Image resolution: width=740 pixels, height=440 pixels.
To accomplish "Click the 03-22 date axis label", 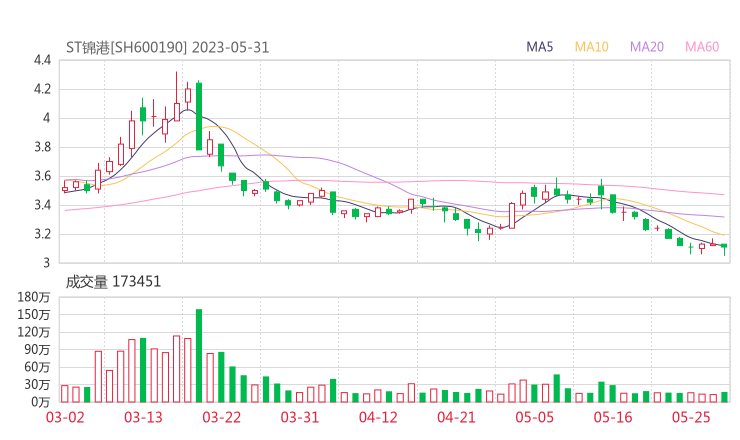I will coord(222,417).
